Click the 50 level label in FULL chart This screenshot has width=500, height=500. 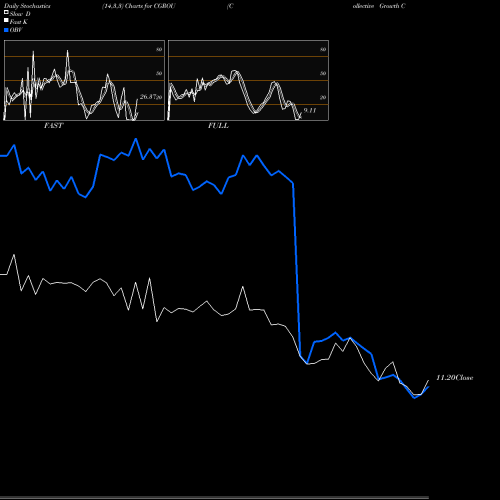pos(323,73)
